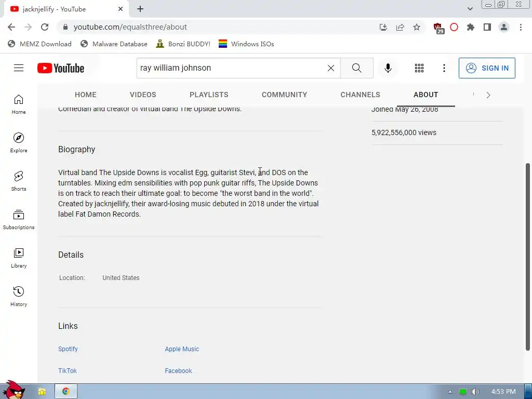Viewport: 532px width, 399px height.
Task: Open the YouTube hamburger guide menu
Action: coord(19,68)
